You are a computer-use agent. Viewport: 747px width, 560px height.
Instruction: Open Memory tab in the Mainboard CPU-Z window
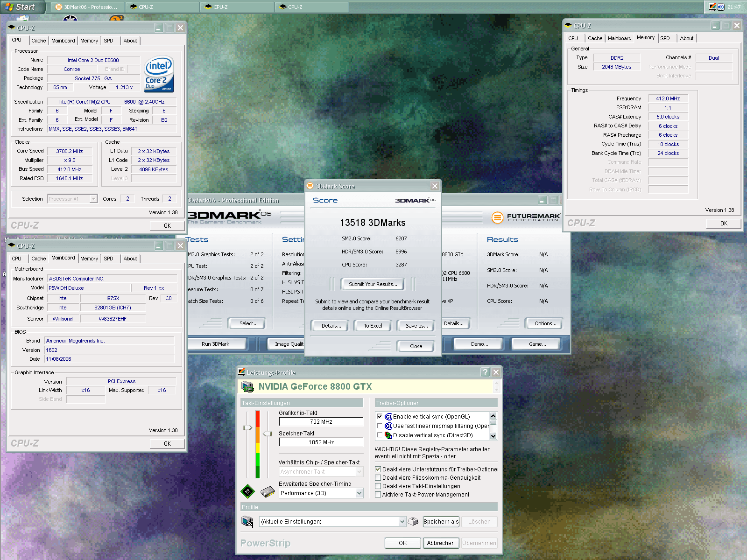point(89,259)
